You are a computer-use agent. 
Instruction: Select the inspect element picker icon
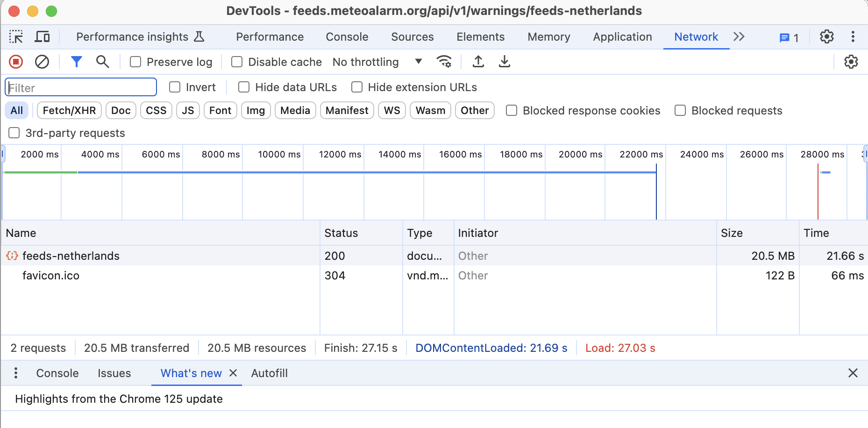tap(16, 37)
